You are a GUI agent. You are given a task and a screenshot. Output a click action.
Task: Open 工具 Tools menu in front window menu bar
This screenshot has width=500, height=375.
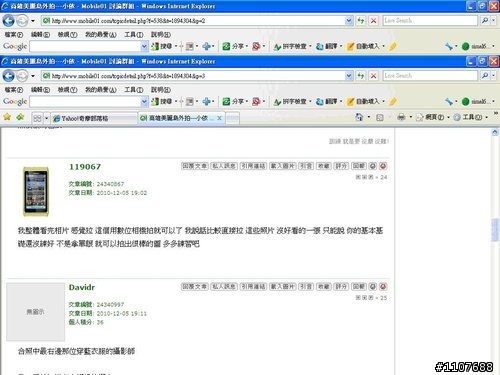(x=134, y=90)
